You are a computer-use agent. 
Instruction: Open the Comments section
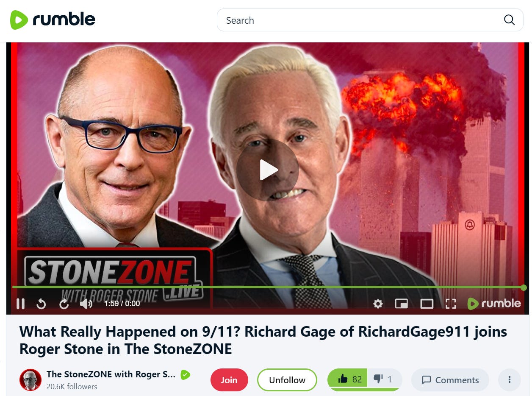[x=450, y=380]
